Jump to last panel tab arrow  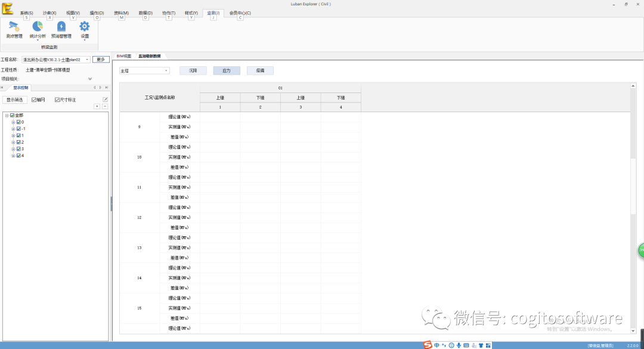coord(107,88)
